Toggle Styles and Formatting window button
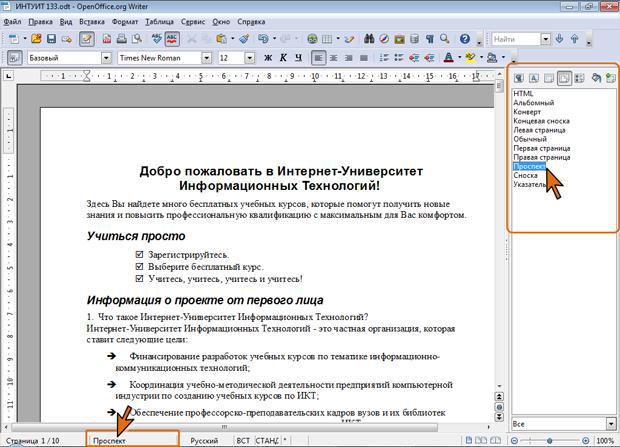 pos(14,58)
